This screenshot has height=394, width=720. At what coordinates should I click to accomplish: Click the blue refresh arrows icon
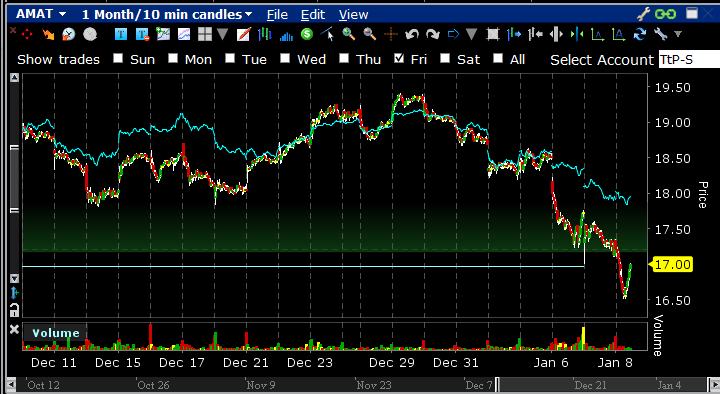(639, 34)
